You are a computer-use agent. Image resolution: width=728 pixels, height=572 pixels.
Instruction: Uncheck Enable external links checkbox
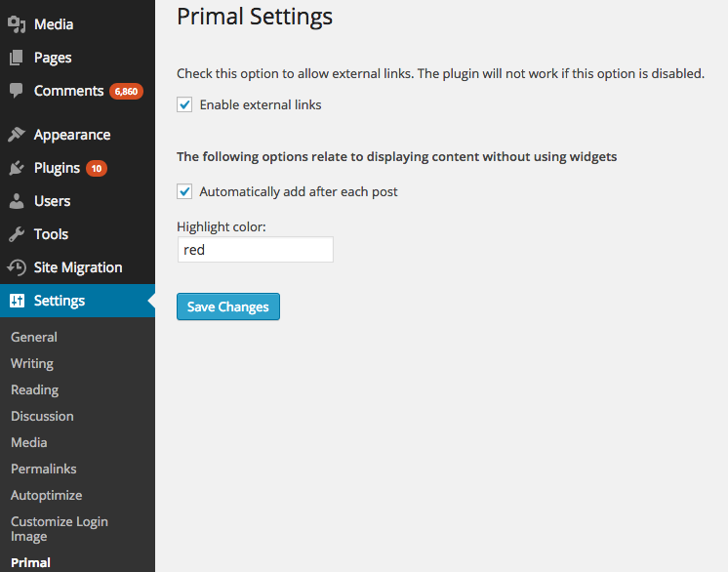coord(184,104)
